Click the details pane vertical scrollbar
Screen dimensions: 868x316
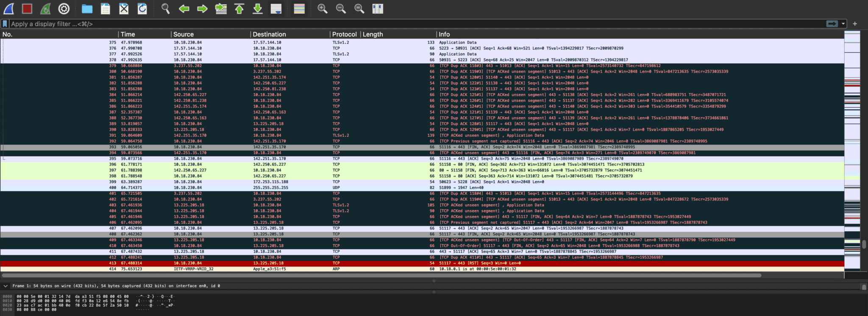point(864,286)
